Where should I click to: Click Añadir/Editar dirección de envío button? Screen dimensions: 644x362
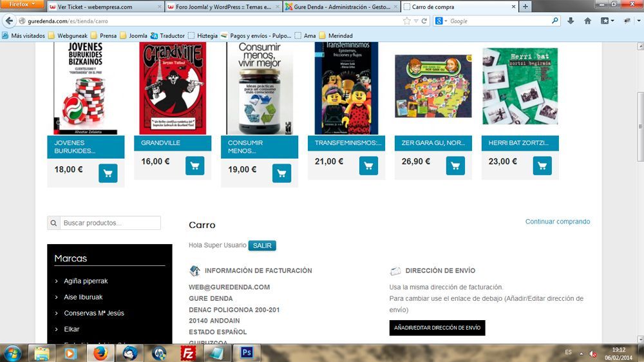pyautogui.click(x=437, y=328)
